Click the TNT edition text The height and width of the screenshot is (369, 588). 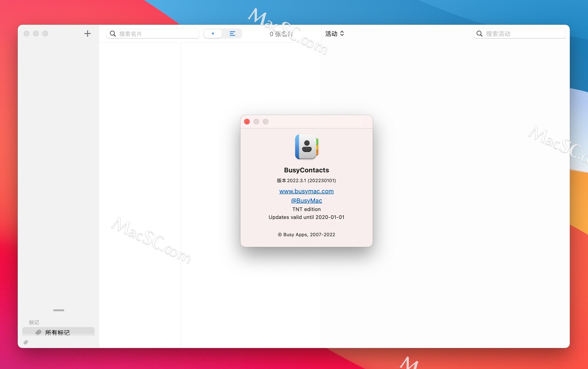[306, 209]
